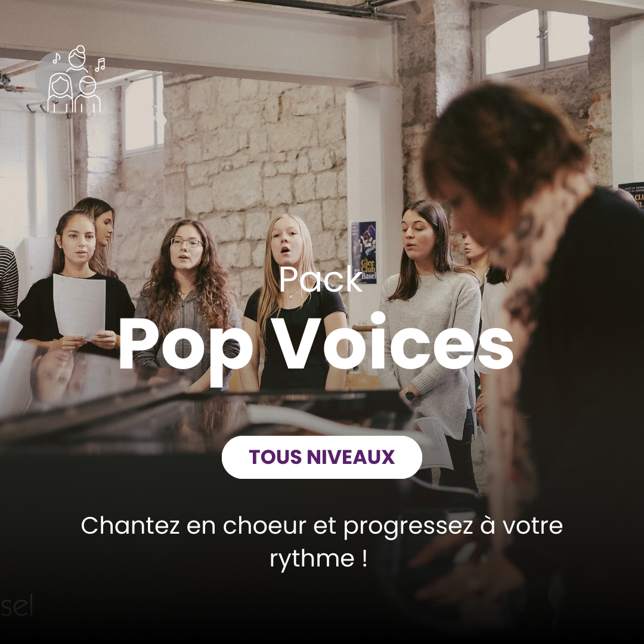
Task: Select the woman-with-bun figure in choir icon
Action: (x=77, y=58)
